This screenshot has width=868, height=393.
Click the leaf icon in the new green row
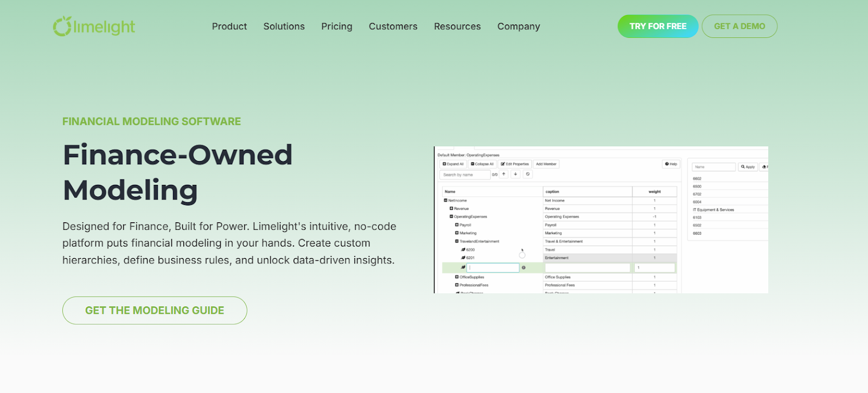[x=463, y=267]
